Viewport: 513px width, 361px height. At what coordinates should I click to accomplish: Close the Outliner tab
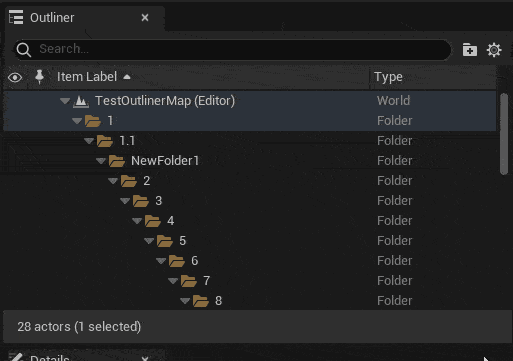145,17
